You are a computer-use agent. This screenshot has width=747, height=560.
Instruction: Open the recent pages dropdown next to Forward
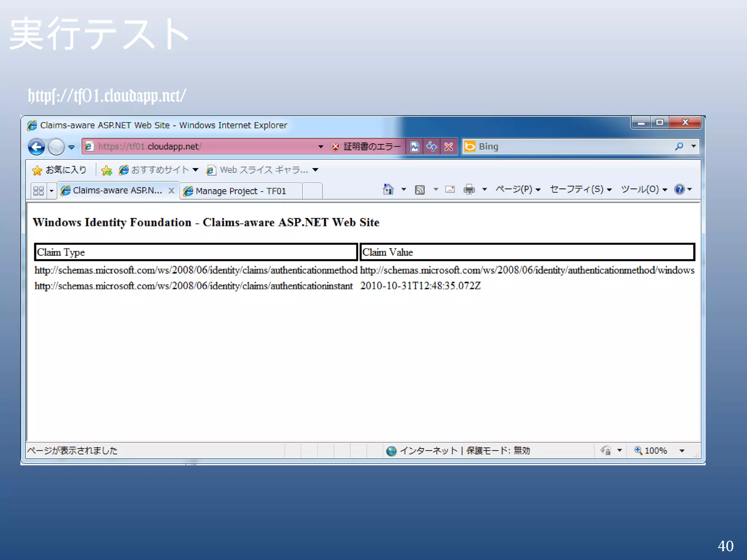coord(71,147)
